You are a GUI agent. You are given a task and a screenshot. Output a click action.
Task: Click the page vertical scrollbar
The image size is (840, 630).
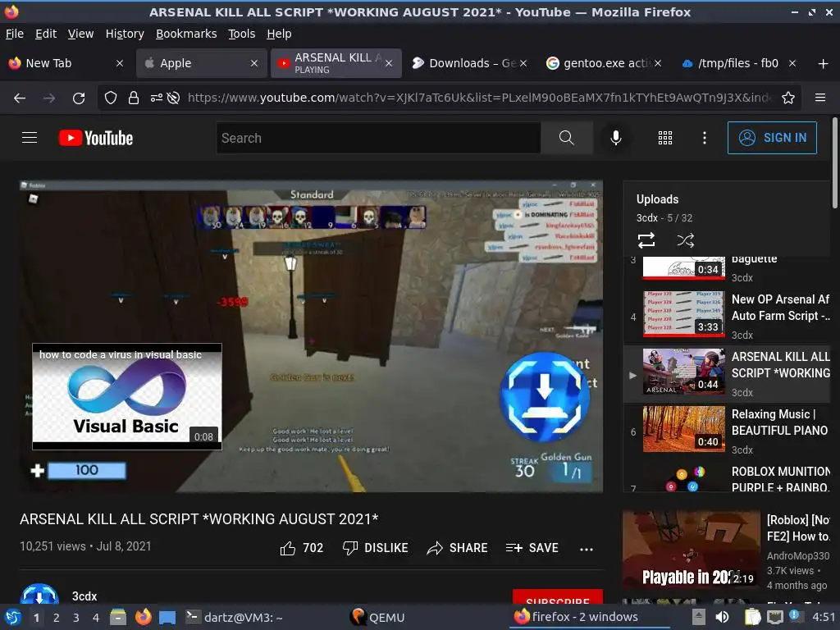(834, 162)
